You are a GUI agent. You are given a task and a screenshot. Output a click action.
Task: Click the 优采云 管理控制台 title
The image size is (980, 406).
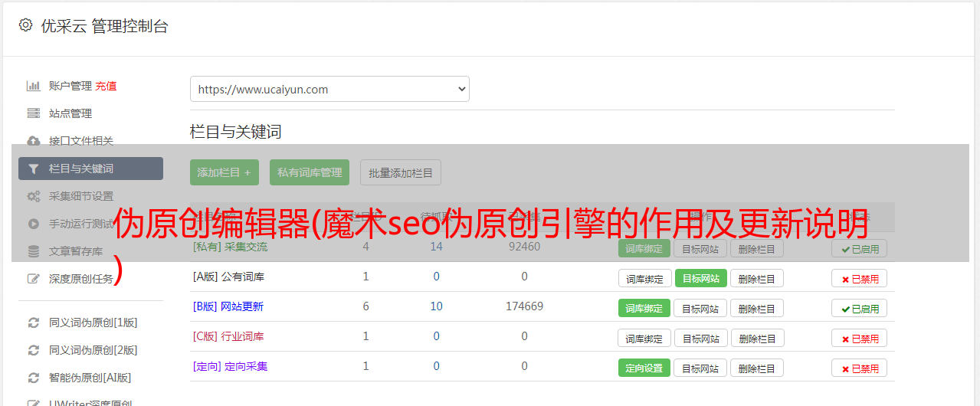pos(104,26)
